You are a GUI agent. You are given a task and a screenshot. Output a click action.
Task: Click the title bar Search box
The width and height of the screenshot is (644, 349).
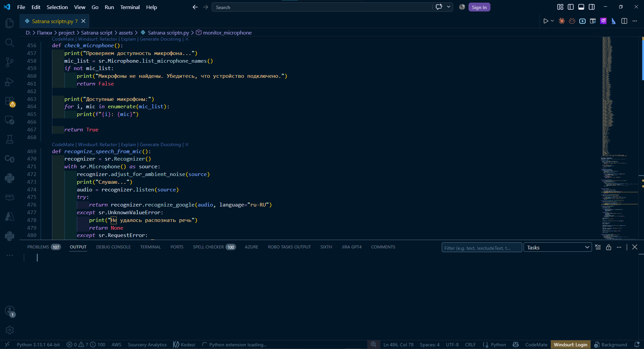[322, 7]
